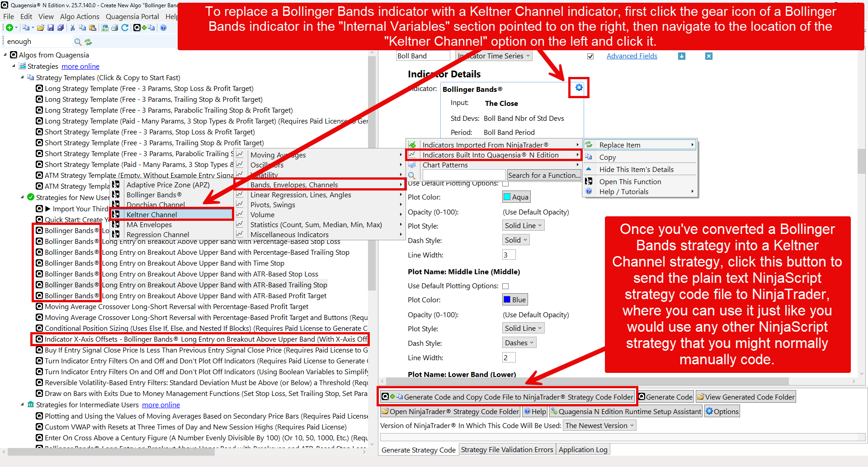Select Replace Item in context menu
This screenshot has width=868, height=467.
[x=640, y=145]
